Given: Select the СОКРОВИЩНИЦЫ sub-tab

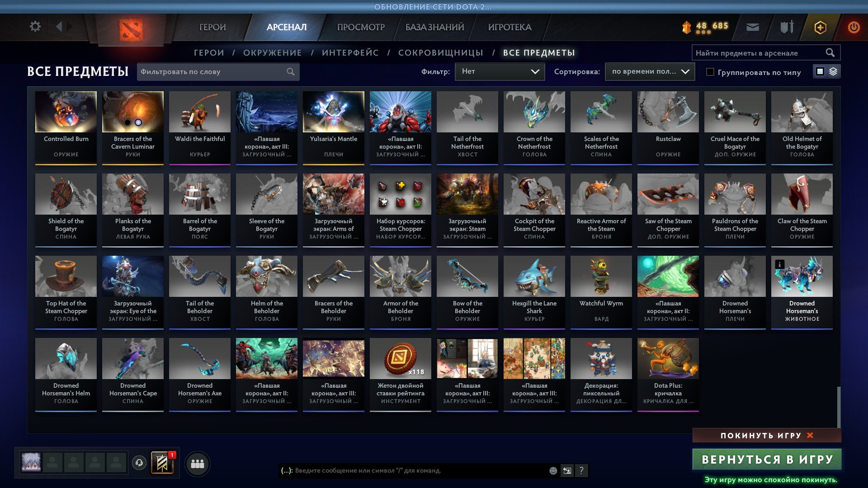Looking at the screenshot, I should [x=440, y=53].
